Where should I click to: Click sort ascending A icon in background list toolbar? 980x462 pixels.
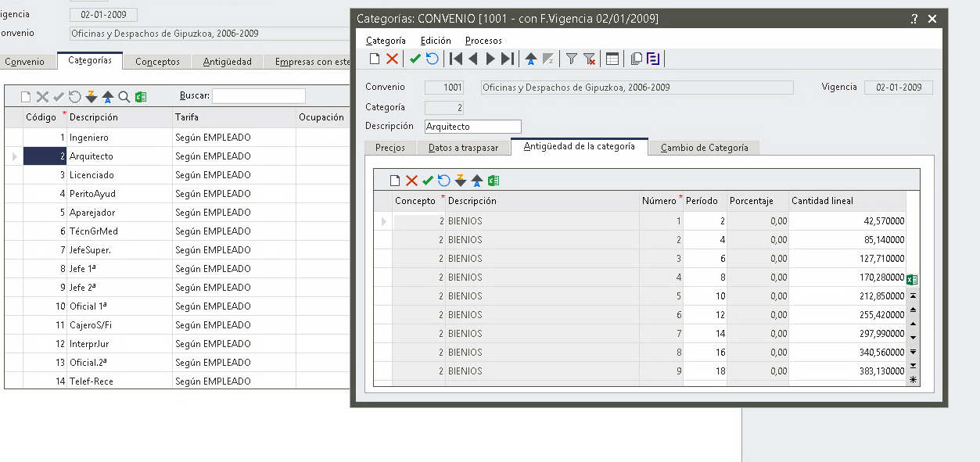point(108,97)
